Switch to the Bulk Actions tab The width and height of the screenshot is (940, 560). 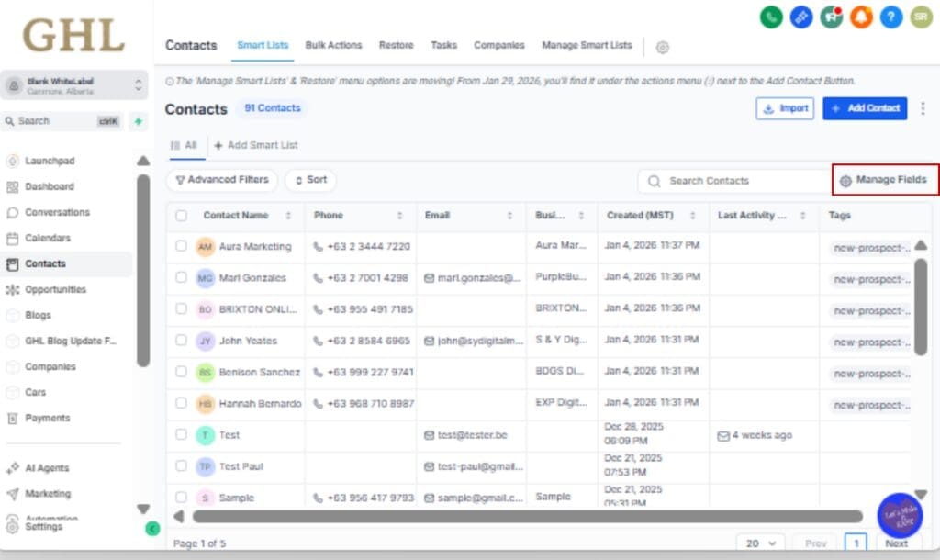click(x=333, y=45)
